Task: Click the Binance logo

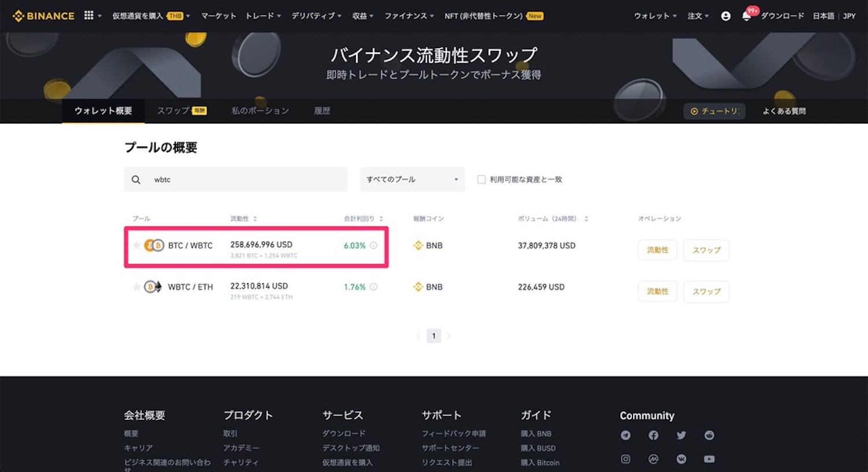Action: pyautogui.click(x=43, y=16)
